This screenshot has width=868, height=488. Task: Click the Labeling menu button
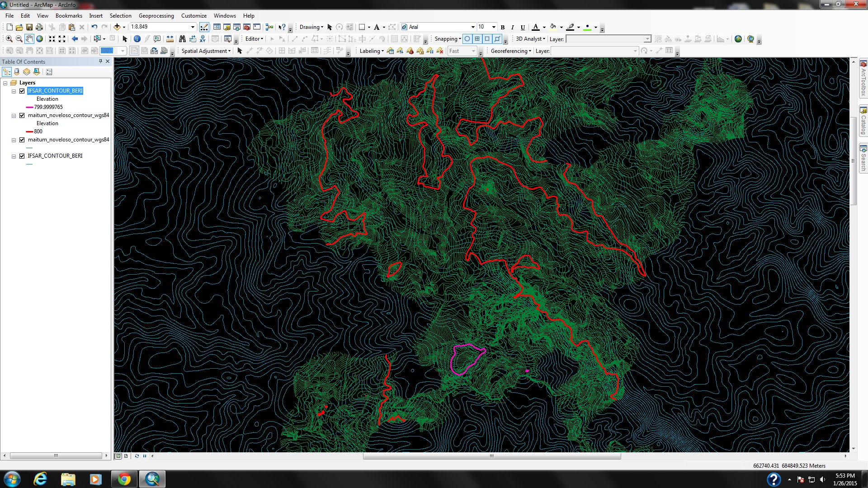pos(372,51)
